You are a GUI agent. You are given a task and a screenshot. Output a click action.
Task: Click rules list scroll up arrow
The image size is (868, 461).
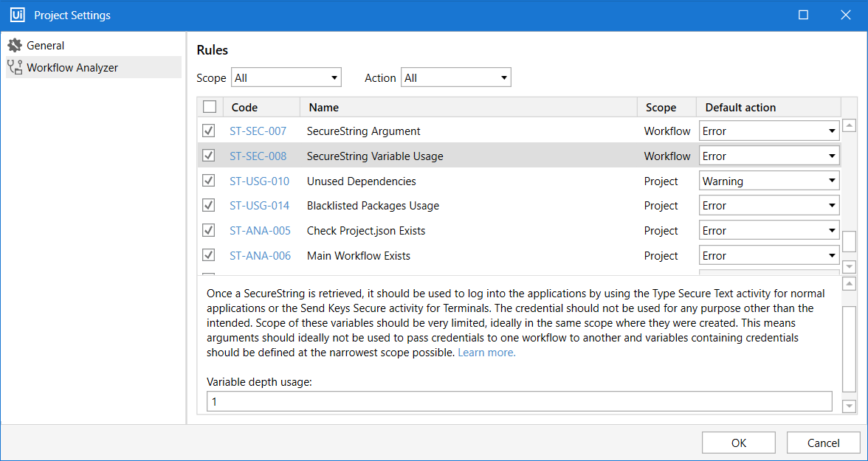point(850,125)
